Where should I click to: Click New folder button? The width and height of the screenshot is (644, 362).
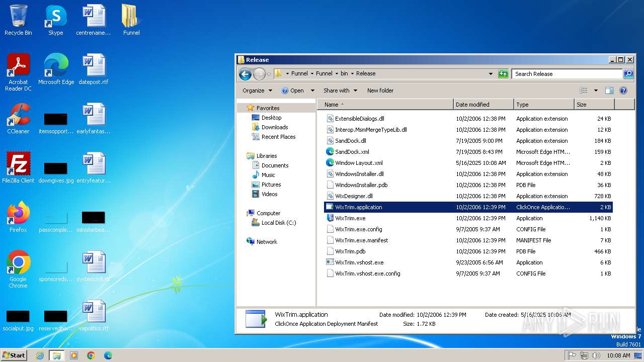coord(380,90)
